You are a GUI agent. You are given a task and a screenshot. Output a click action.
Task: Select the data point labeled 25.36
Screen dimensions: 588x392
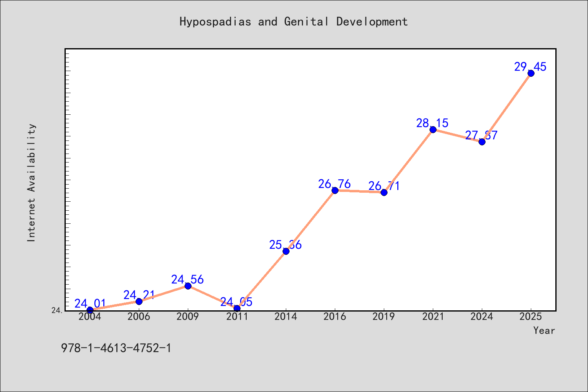(286, 251)
